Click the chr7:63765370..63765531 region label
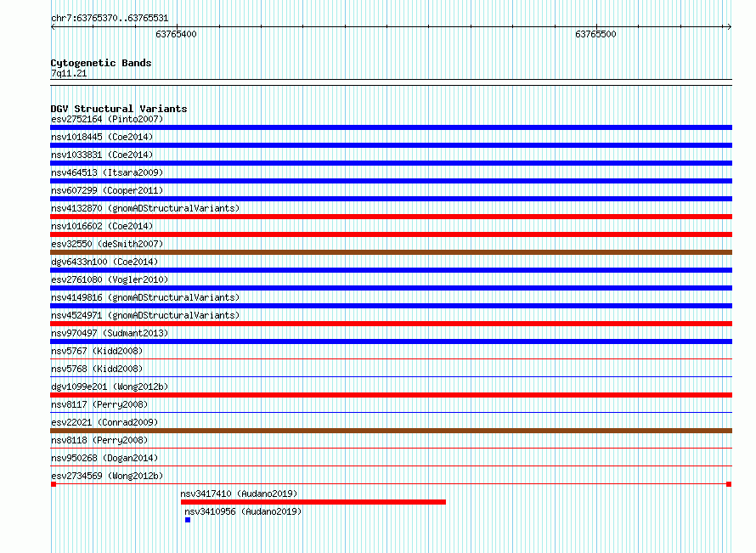This screenshot has width=756, height=553. [x=110, y=18]
